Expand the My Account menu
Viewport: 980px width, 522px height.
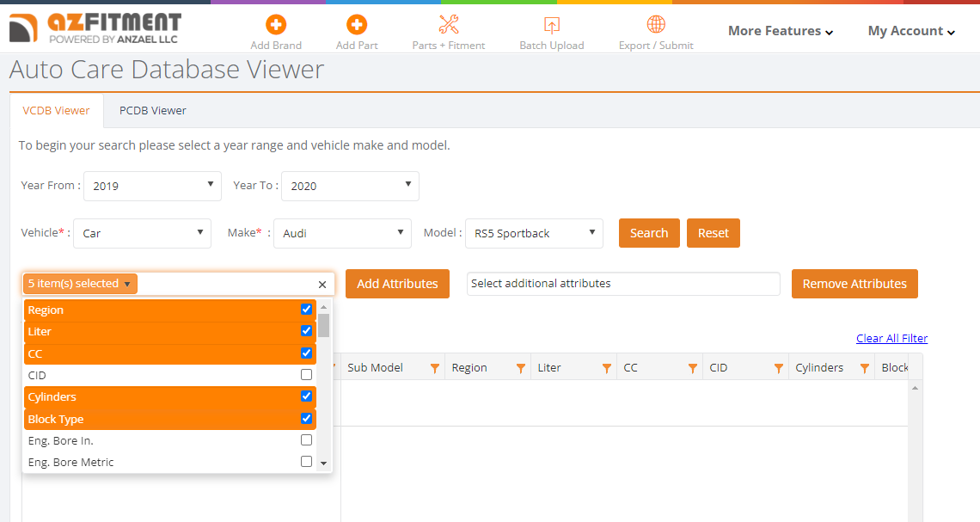[911, 31]
